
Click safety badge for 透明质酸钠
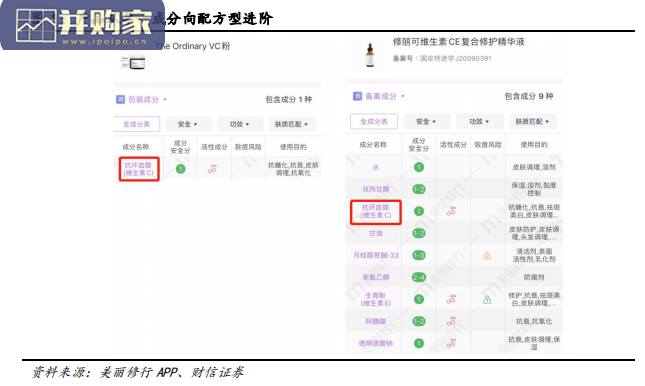coord(419,343)
